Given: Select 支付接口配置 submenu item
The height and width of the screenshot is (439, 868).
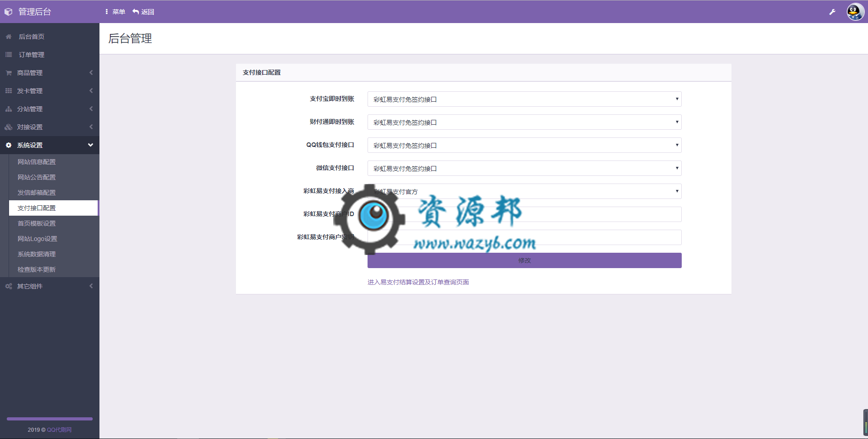Looking at the screenshot, I should click(x=53, y=208).
